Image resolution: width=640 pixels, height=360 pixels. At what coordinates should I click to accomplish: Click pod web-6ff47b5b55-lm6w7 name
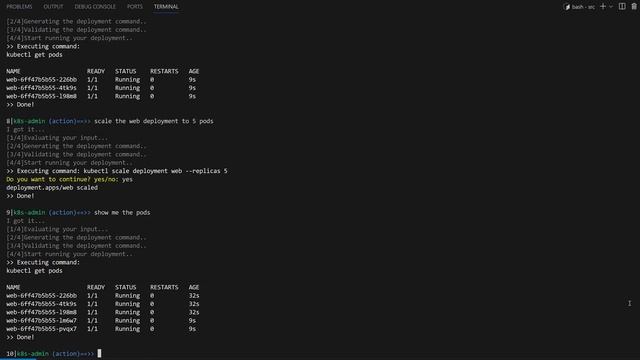41,320
